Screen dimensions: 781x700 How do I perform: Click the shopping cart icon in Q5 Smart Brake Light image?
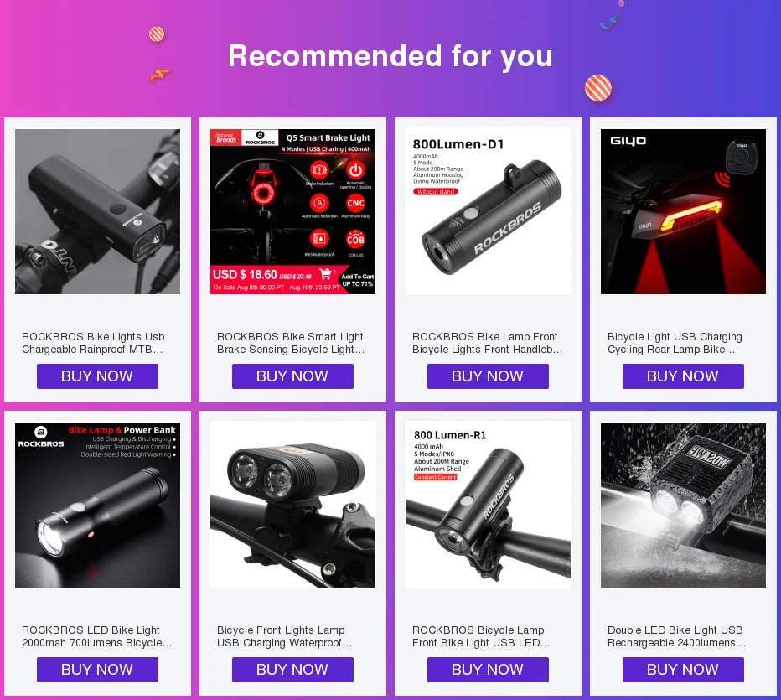point(325,273)
